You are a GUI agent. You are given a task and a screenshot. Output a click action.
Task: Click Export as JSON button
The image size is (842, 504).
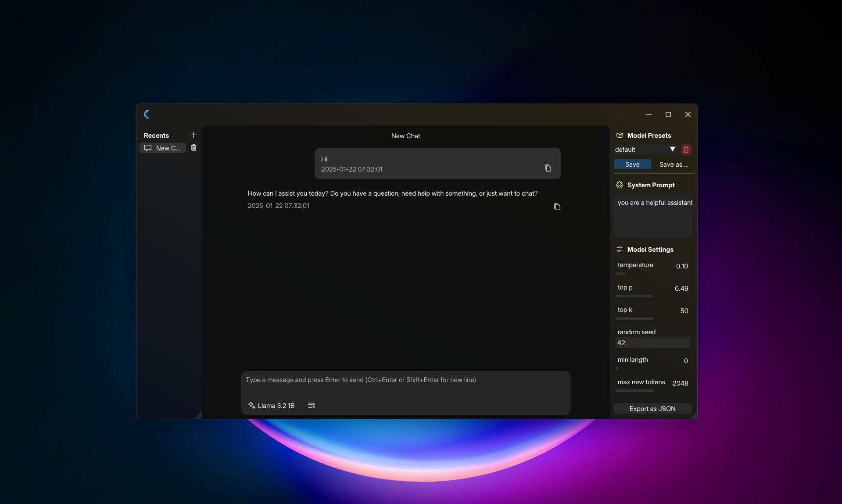(652, 408)
